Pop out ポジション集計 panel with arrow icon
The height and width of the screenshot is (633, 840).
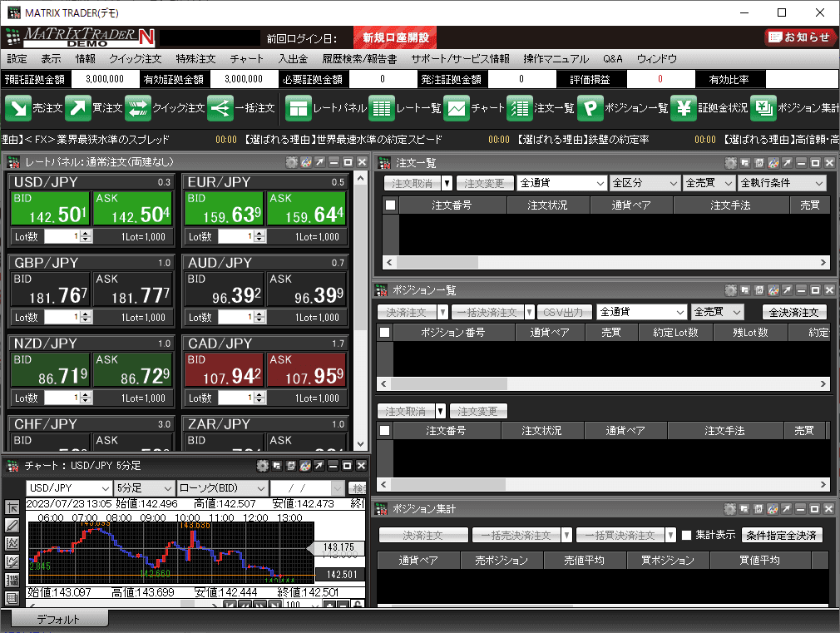(x=787, y=509)
